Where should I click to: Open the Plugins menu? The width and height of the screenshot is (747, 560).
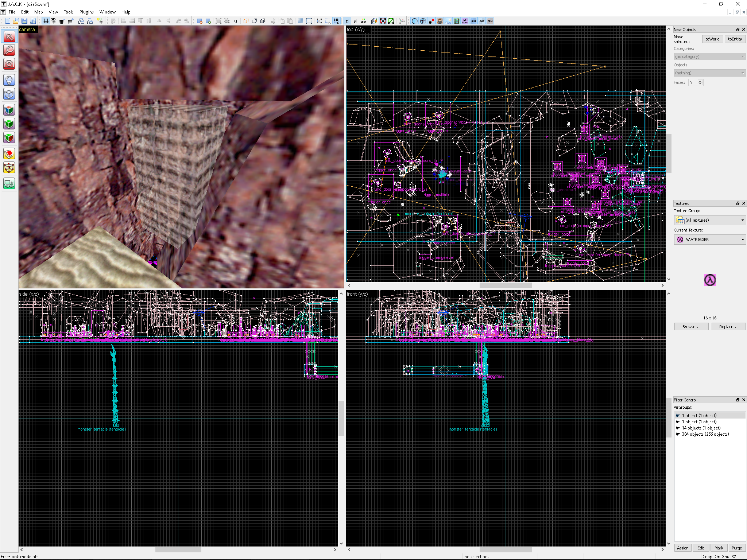click(x=86, y=12)
